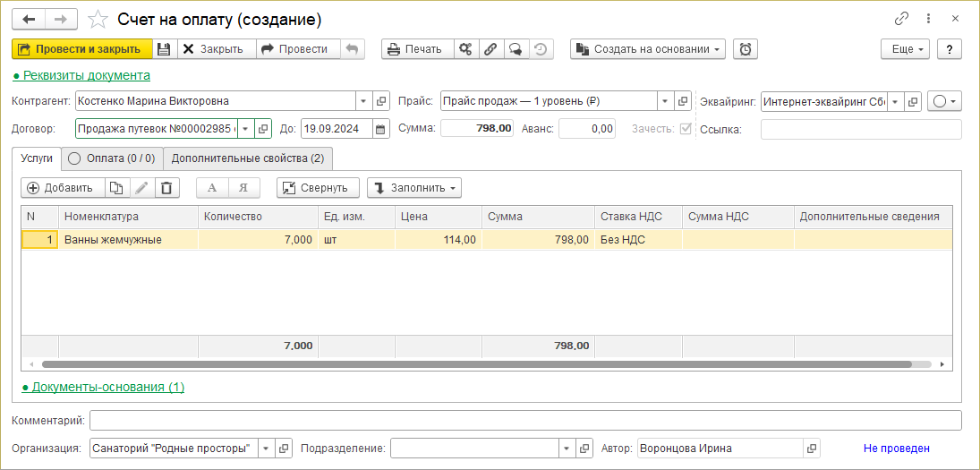Viewport: 980px width, 470px height.
Task: Toggle the Зачесть checkbox
Action: click(686, 129)
